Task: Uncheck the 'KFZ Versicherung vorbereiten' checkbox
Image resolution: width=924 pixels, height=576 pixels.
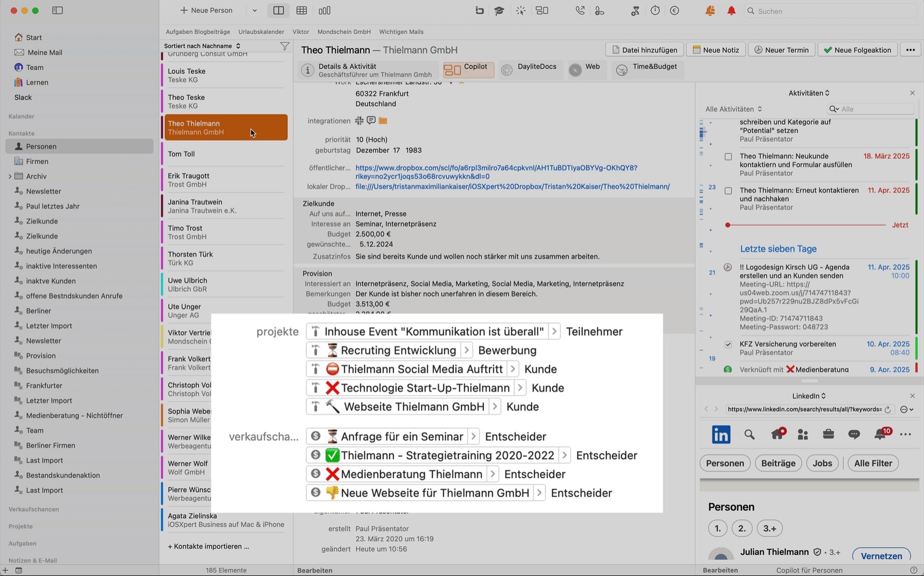Action: tap(728, 345)
